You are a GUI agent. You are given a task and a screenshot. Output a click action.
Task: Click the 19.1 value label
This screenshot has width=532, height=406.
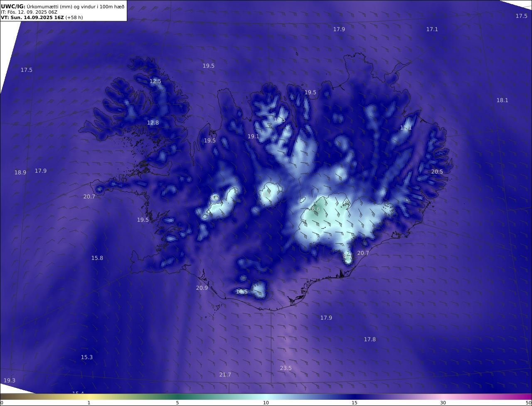pos(254,136)
